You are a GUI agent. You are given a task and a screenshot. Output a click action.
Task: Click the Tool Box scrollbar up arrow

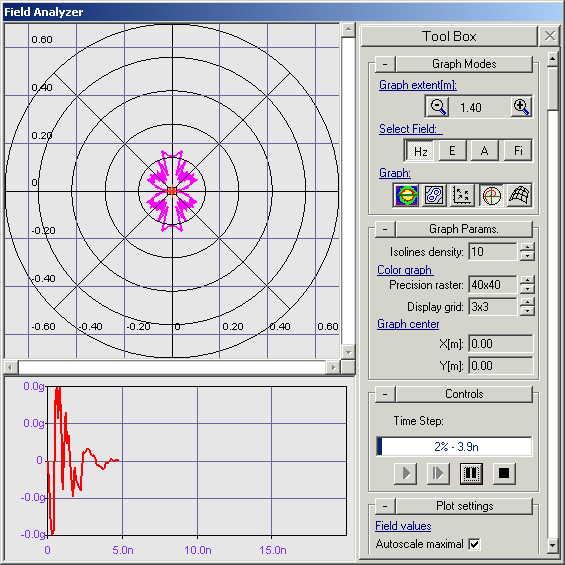click(x=552, y=60)
